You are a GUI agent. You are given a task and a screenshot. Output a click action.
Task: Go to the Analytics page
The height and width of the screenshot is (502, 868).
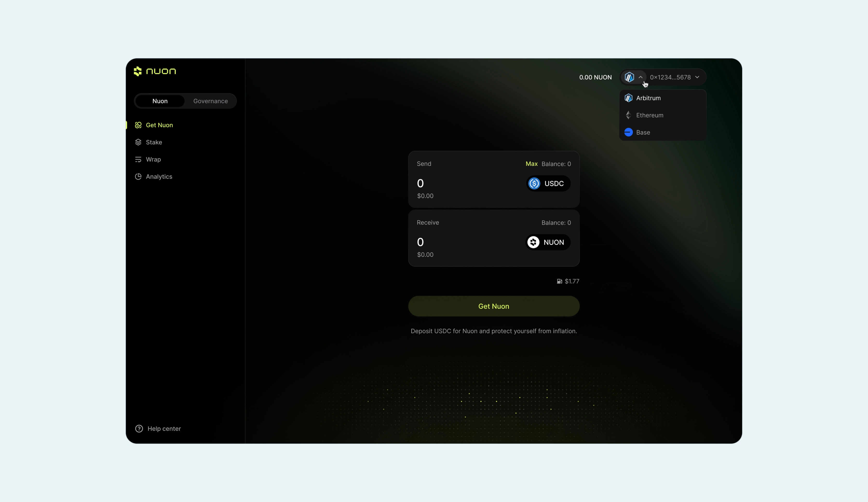tap(153, 176)
